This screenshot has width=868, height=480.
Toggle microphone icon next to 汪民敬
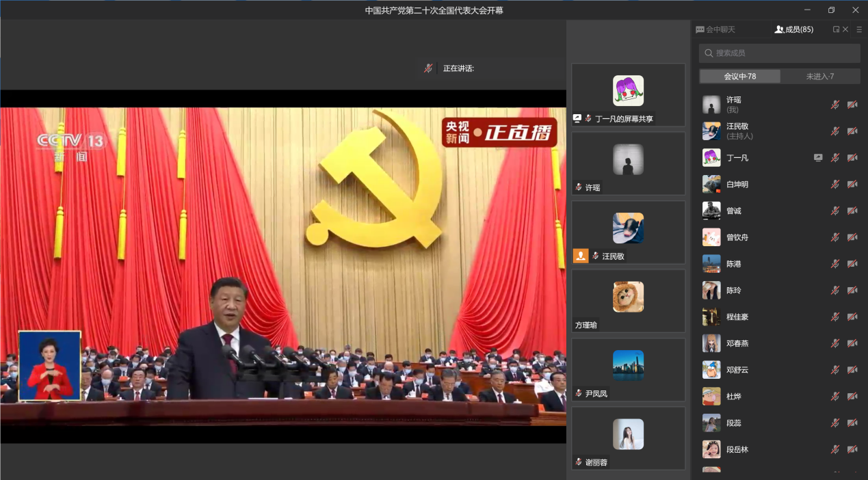(x=835, y=131)
